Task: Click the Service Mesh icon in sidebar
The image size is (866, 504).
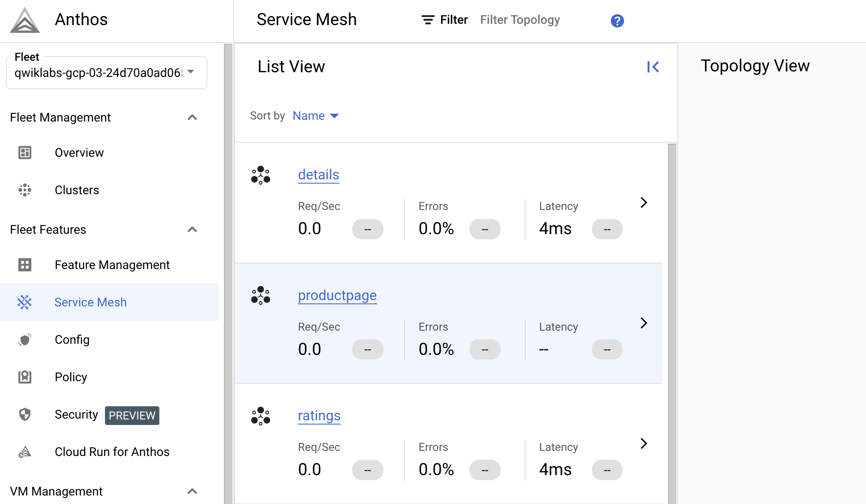Action: 24,303
